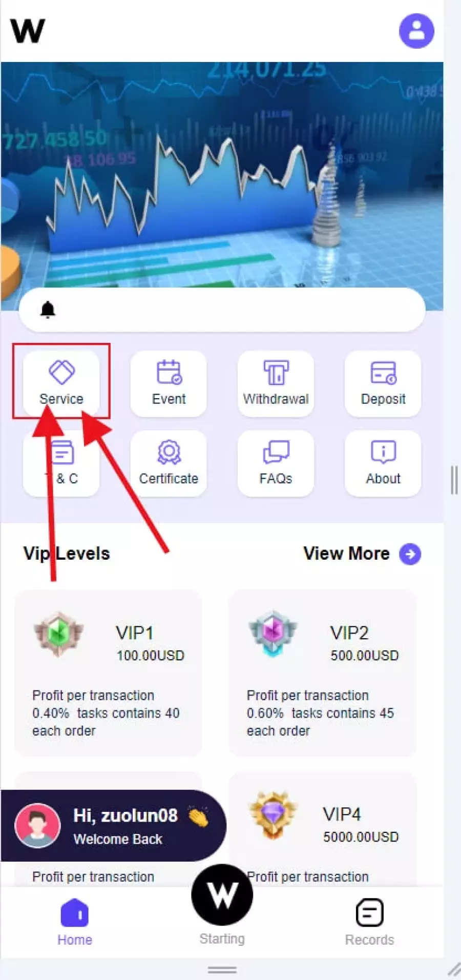The image size is (461, 980).
Task: Select the VIP4 5000.00USD card
Action: tap(322, 829)
